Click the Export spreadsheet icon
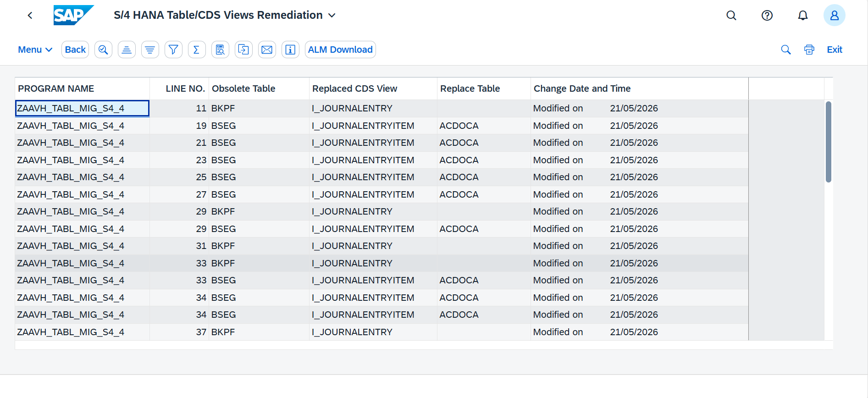 click(x=243, y=50)
